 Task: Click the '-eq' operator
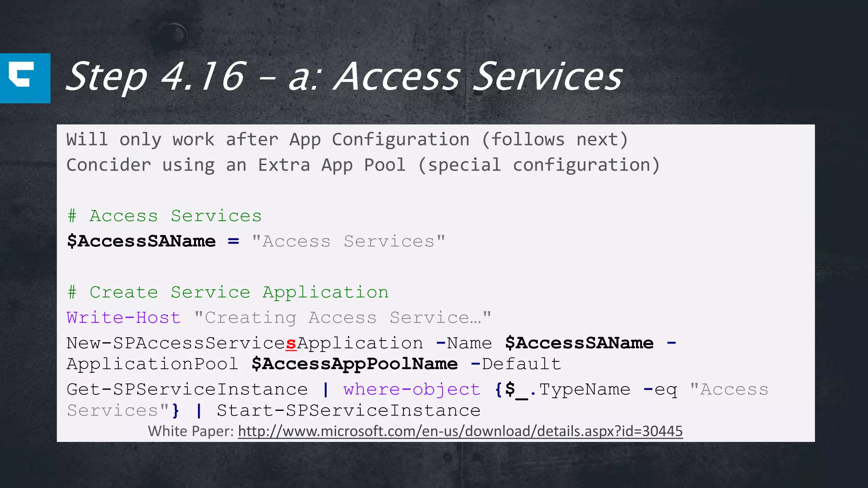click(660, 390)
